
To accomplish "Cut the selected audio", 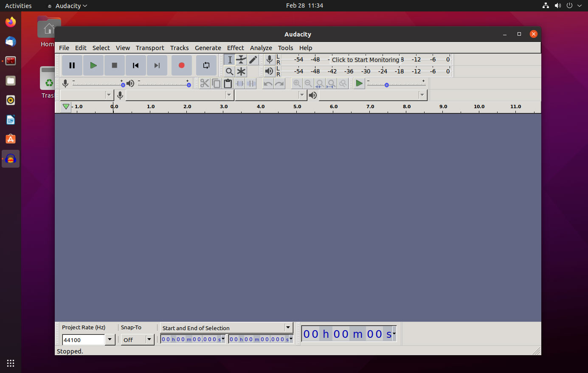I will click(205, 84).
